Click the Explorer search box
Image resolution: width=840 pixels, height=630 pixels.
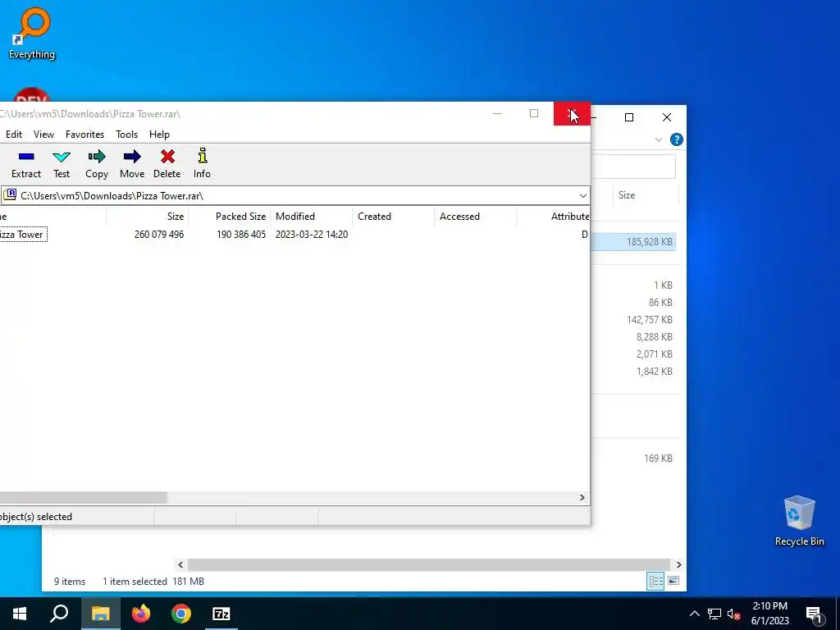633,167
